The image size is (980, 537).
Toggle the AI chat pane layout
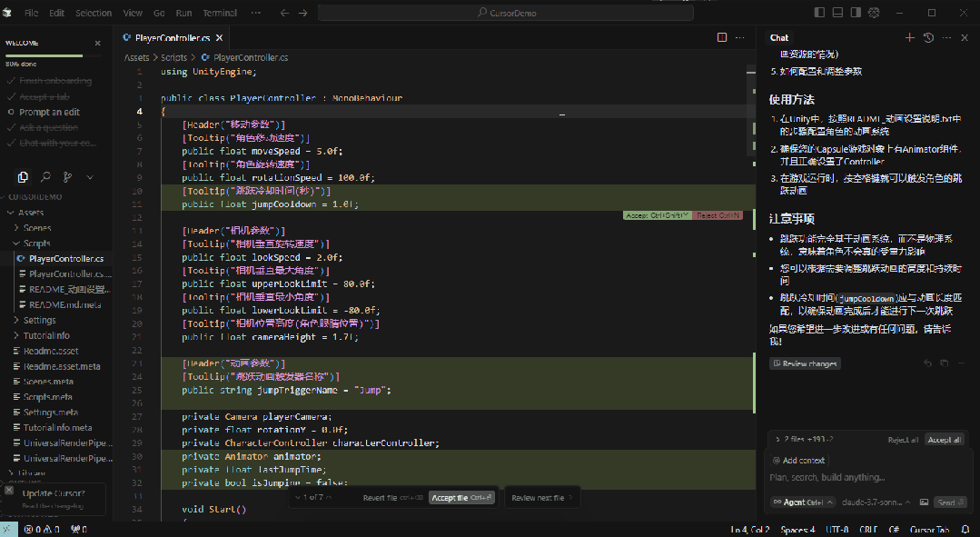[x=856, y=13]
